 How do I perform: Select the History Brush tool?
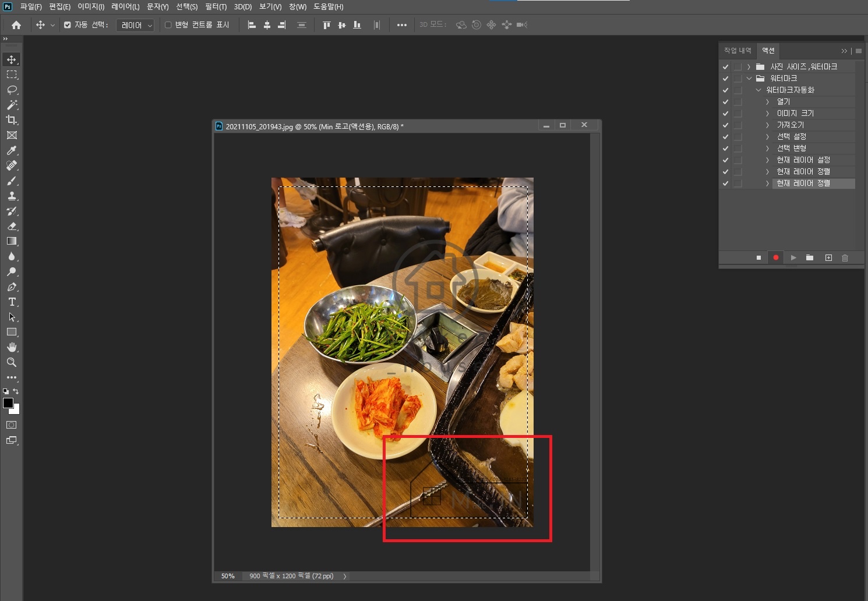12,211
